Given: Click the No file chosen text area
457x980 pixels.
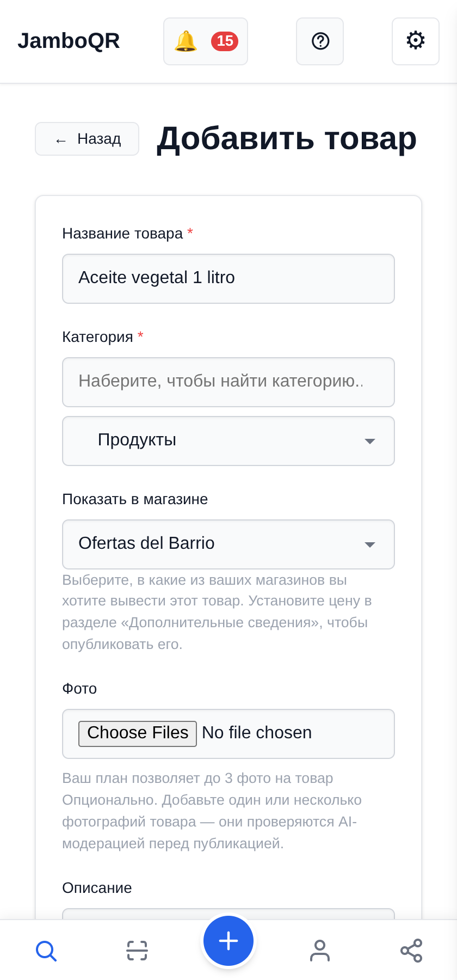Looking at the screenshot, I should coord(257,733).
